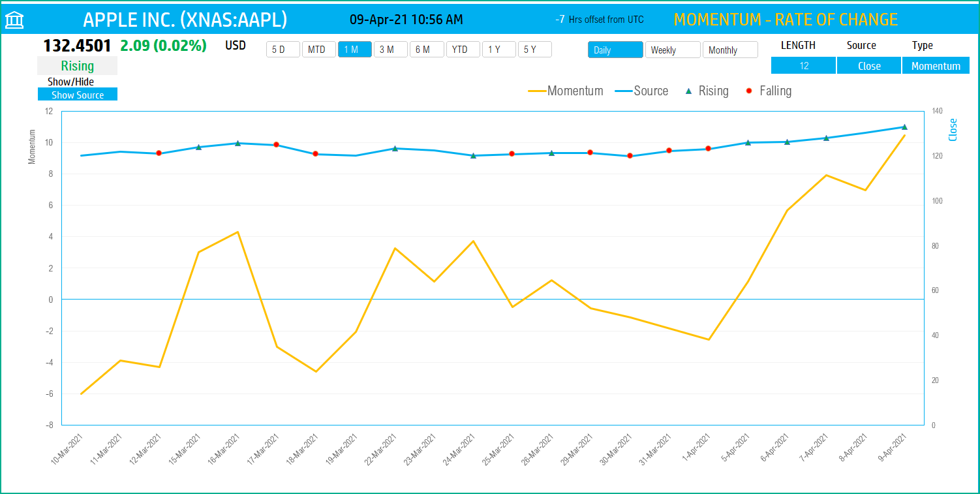Click the 24-Mar-2021 x-axis date label

point(460,448)
